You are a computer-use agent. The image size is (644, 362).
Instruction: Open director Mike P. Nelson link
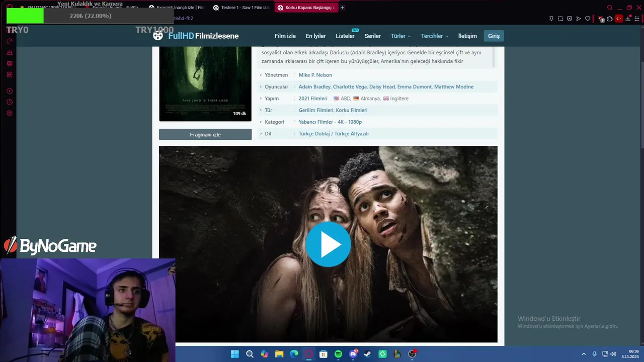click(x=315, y=75)
